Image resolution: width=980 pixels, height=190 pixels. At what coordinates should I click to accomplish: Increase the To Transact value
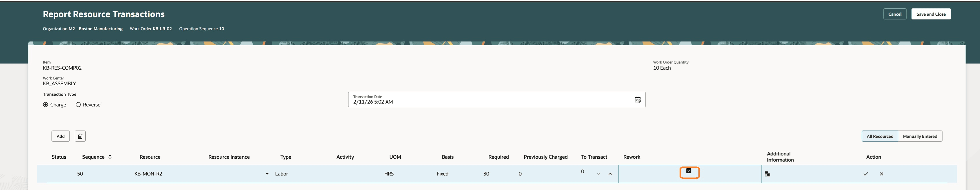(x=610, y=174)
